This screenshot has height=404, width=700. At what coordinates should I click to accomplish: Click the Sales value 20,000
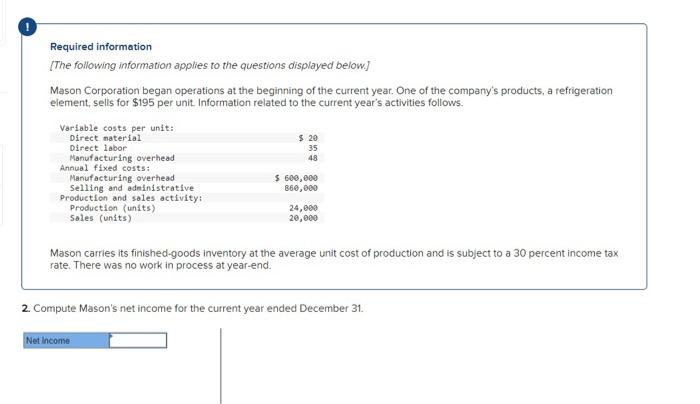click(x=304, y=218)
